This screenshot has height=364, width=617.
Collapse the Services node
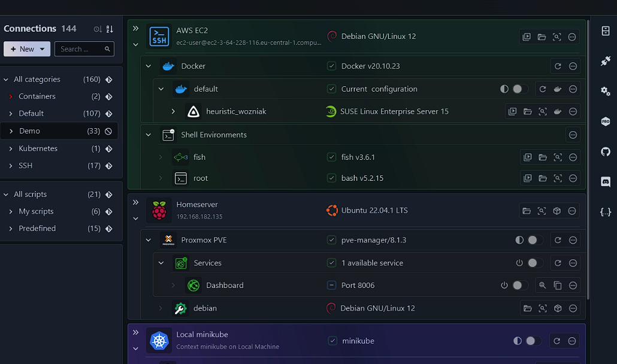click(x=161, y=263)
